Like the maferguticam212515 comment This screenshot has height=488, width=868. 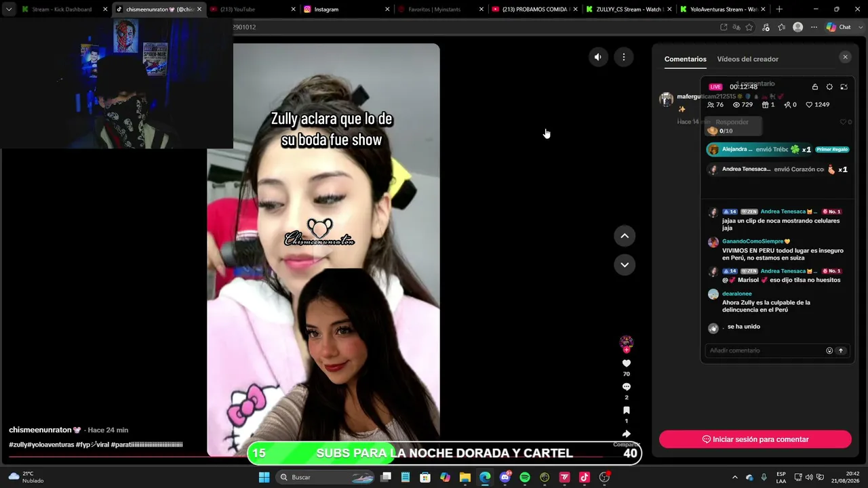click(x=843, y=122)
